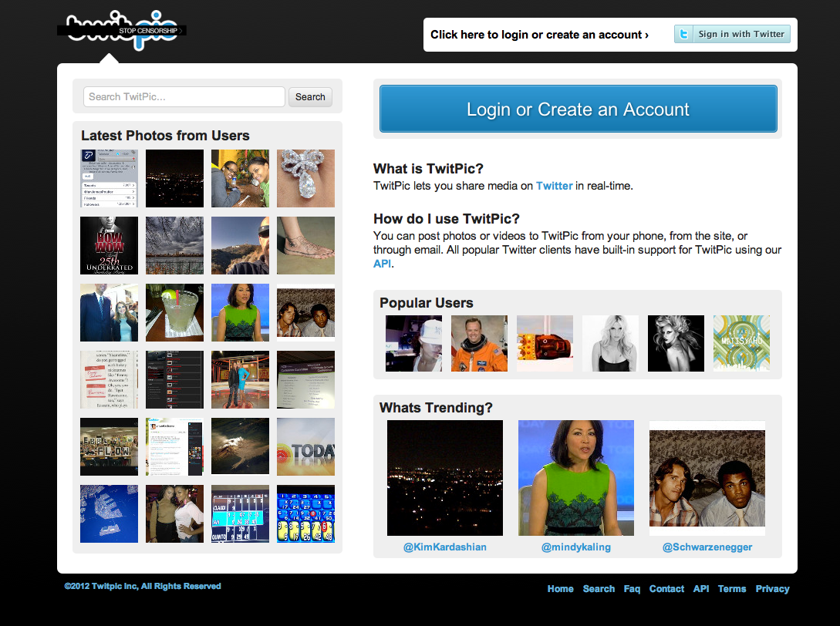Click the @KimKardashian trending link
The image size is (840, 626).
[444, 547]
